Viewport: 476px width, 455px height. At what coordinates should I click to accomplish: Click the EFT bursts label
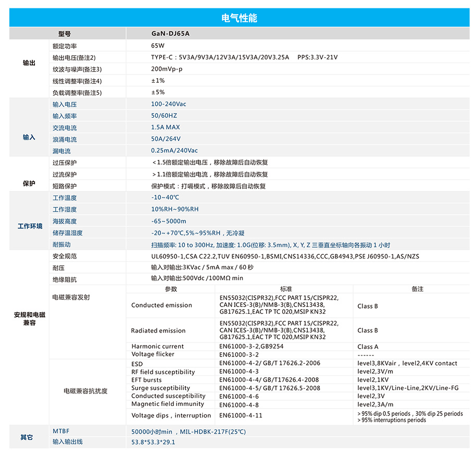click(x=146, y=380)
